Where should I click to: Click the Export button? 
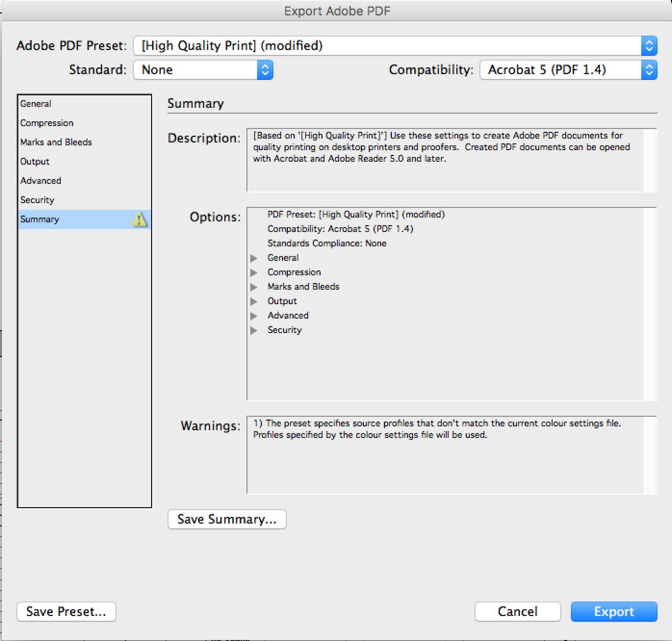pos(614,612)
